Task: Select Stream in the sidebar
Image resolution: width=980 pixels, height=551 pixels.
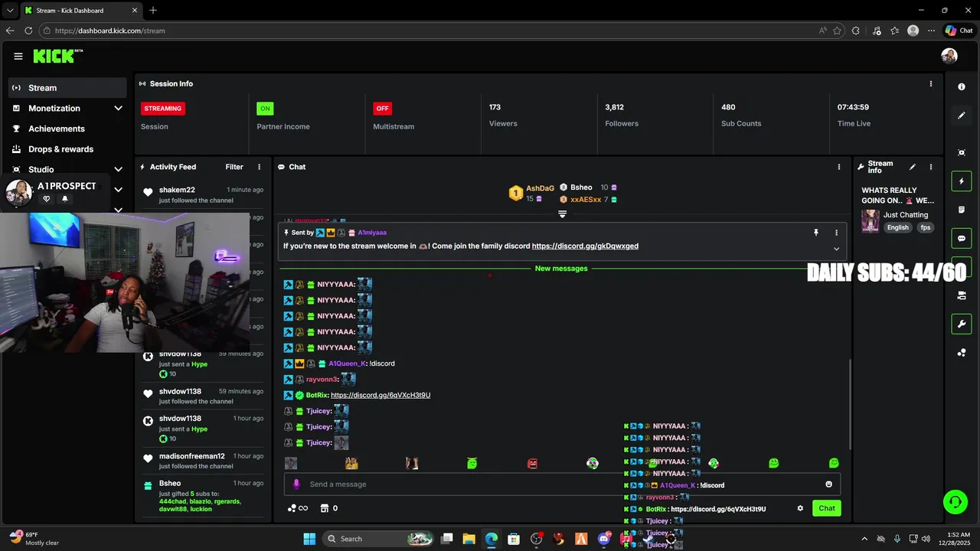Action: (x=67, y=88)
